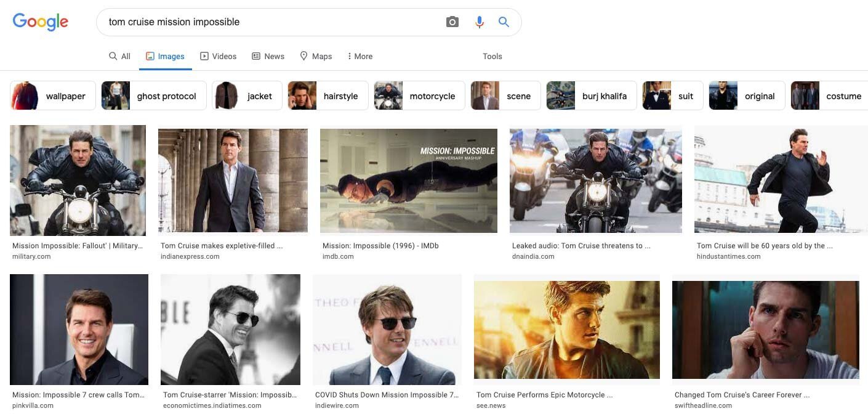Click 'Mission: Impossible (1996) - IMDb' caption
Screen dimensions: 868x414
coord(380,246)
